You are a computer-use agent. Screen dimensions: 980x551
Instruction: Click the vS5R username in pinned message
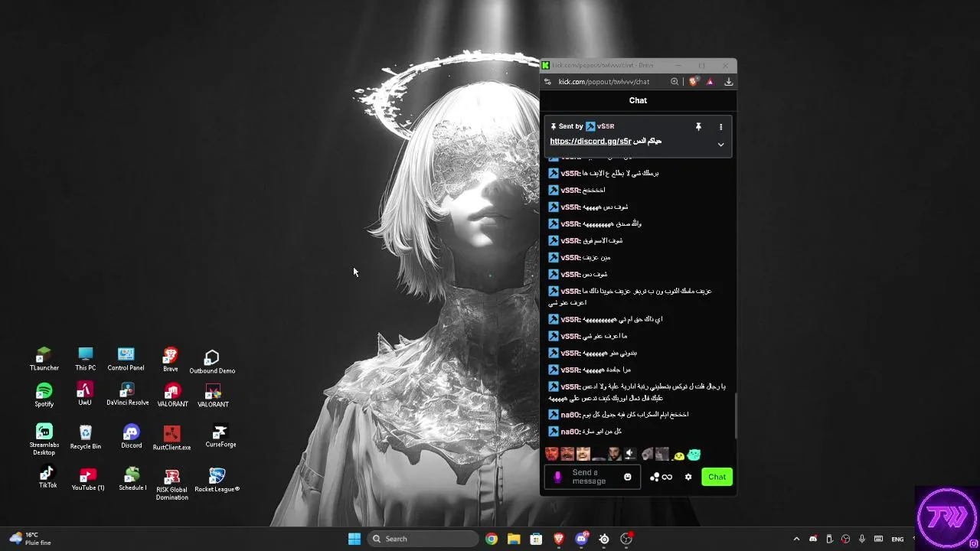[606, 126]
